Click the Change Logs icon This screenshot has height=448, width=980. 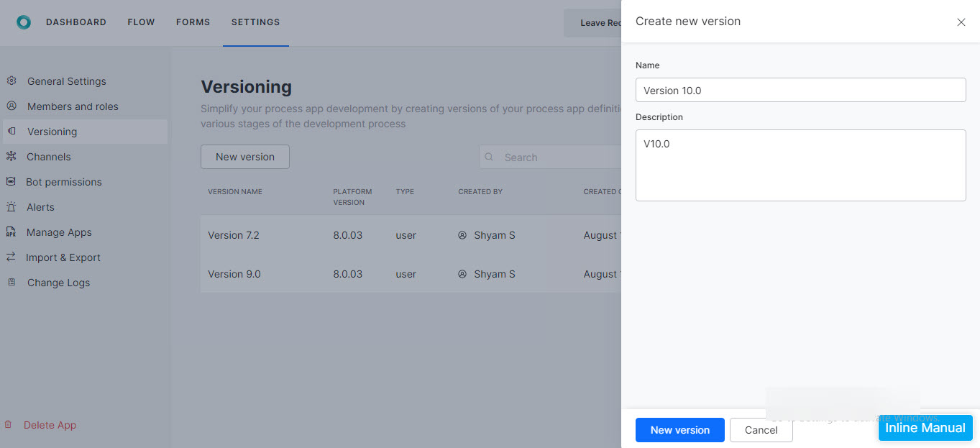point(12,282)
